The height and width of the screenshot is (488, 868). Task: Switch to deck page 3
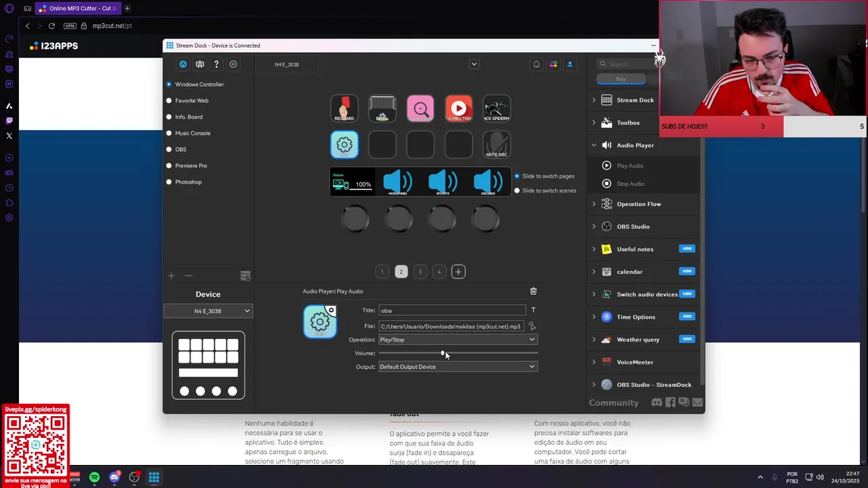pyautogui.click(x=420, y=272)
